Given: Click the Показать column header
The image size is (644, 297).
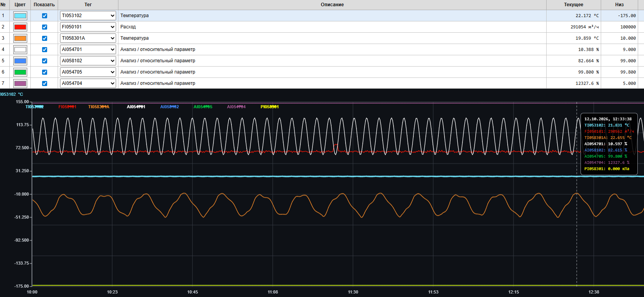Looking at the screenshot, I should 44,5.
